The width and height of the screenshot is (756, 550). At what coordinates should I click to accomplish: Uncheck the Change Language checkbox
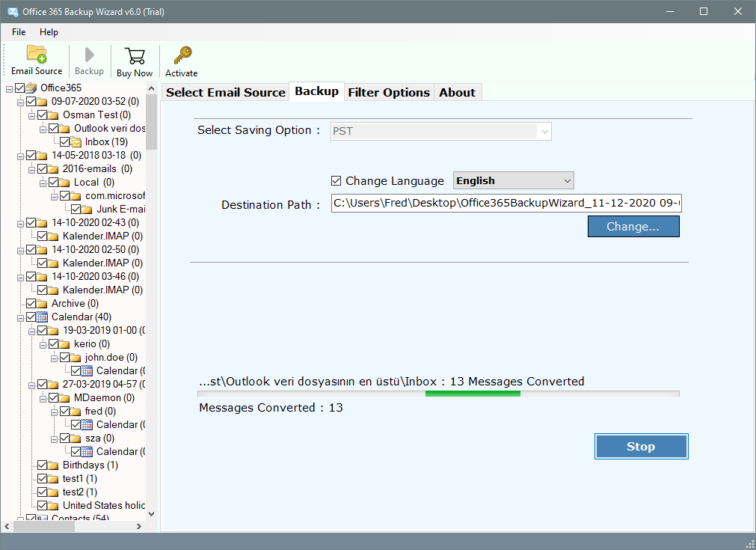[x=336, y=181]
